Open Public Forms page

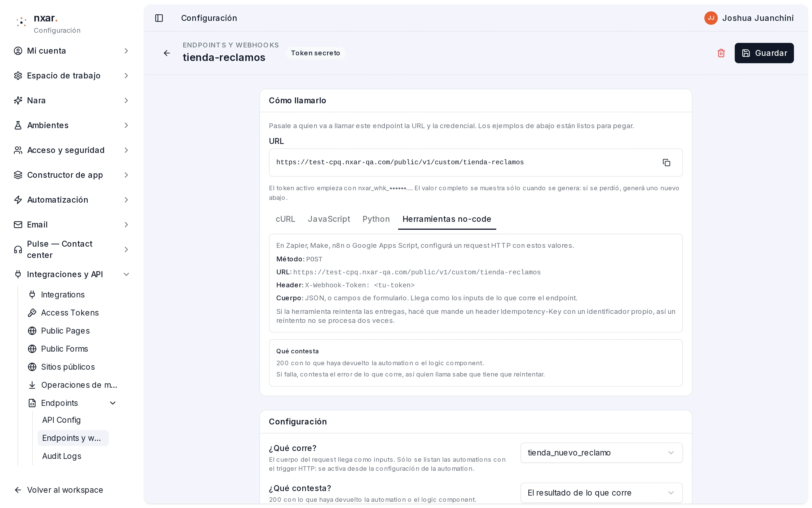coord(64,349)
